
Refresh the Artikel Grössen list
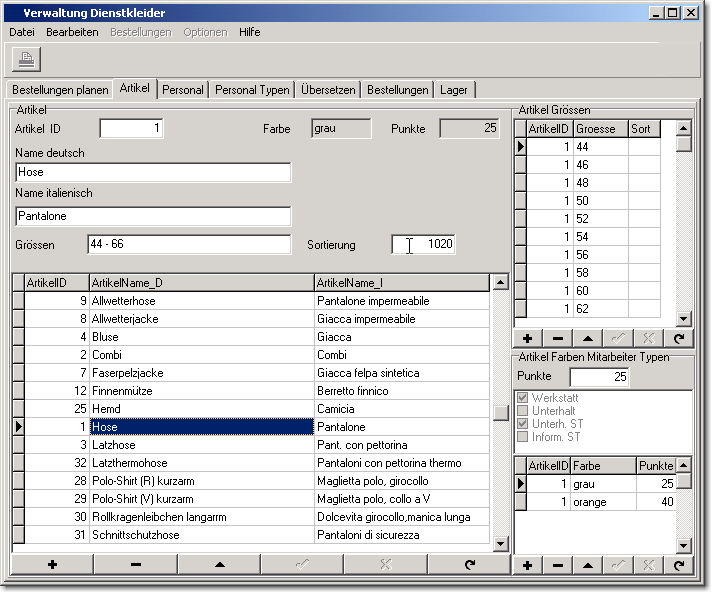(678, 339)
